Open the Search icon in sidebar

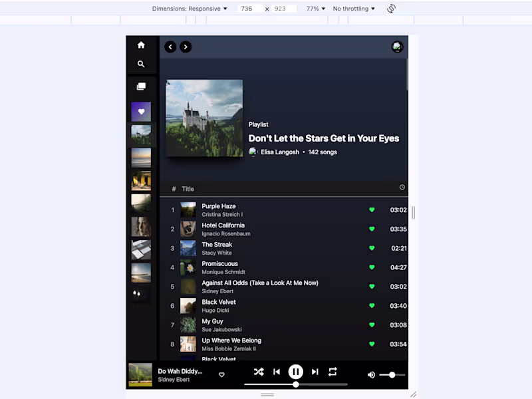point(141,64)
